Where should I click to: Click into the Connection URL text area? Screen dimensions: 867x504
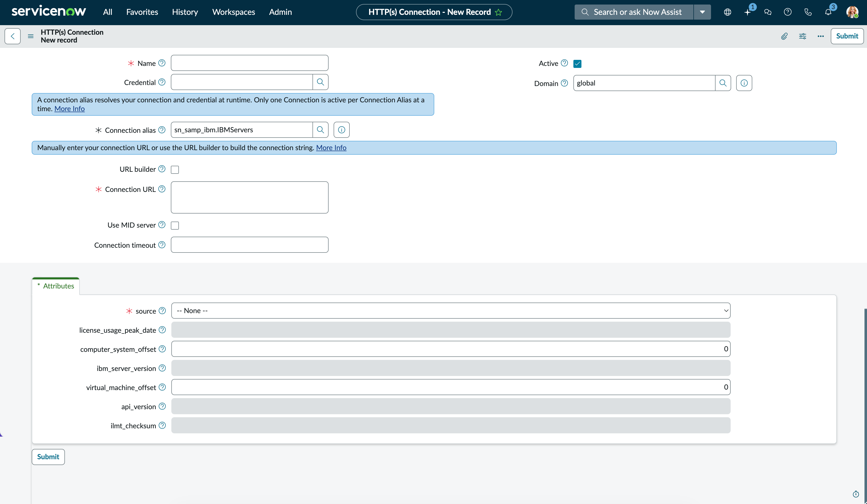click(x=249, y=197)
